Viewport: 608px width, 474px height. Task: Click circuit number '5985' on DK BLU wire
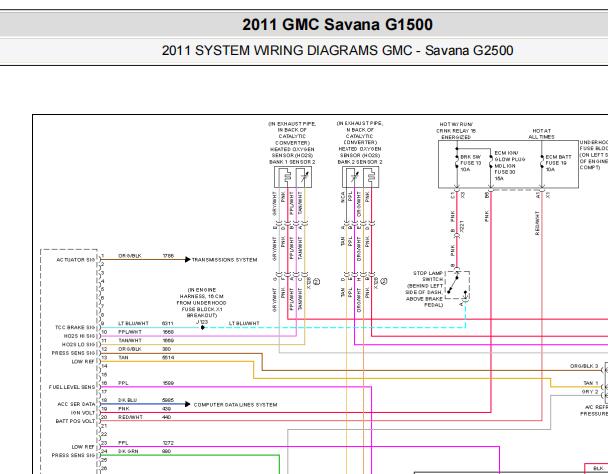(x=168, y=400)
